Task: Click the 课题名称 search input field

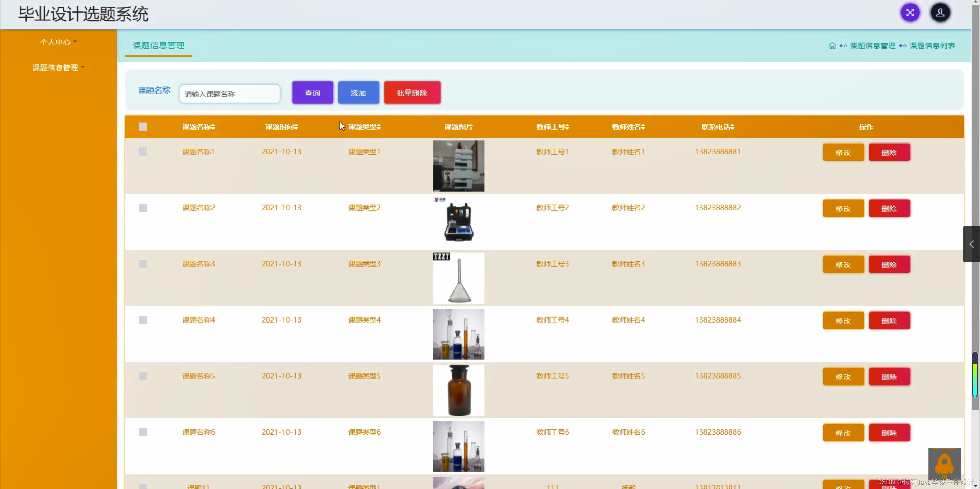Action: (x=229, y=93)
